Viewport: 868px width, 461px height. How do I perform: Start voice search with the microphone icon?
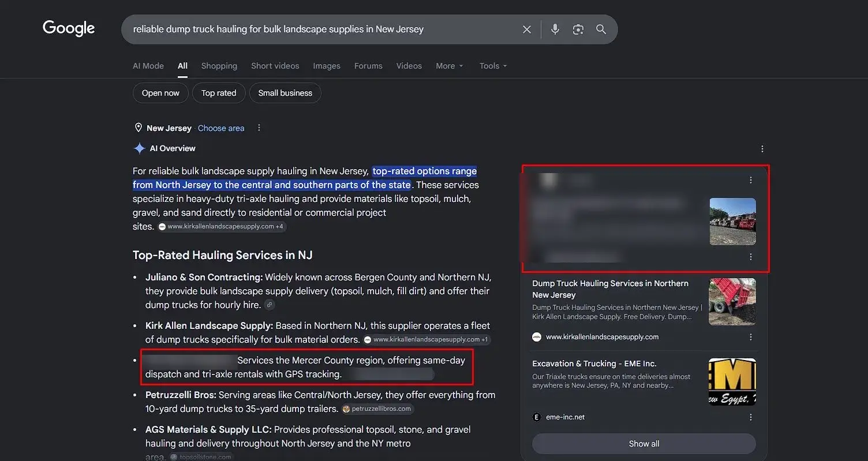point(555,29)
